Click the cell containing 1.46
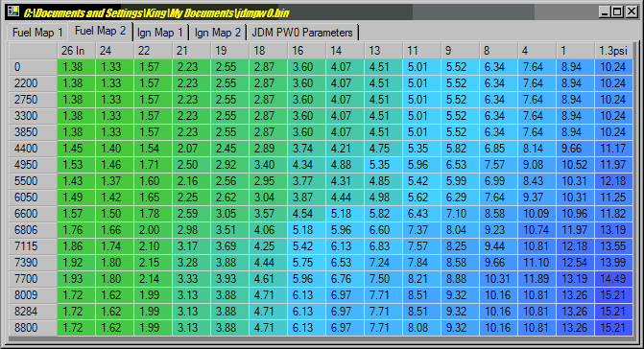The image size is (644, 349). (114, 165)
